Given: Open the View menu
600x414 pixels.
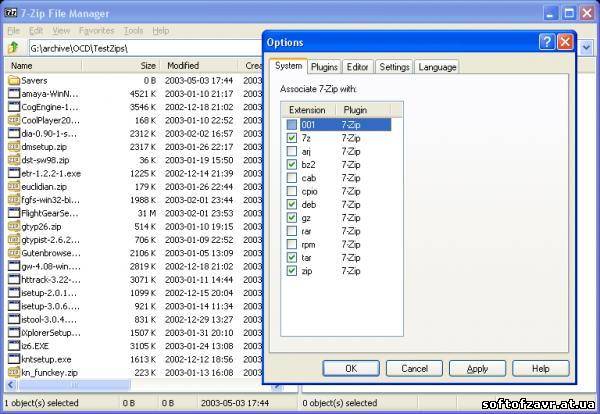Looking at the screenshot, I should point(61,31).
